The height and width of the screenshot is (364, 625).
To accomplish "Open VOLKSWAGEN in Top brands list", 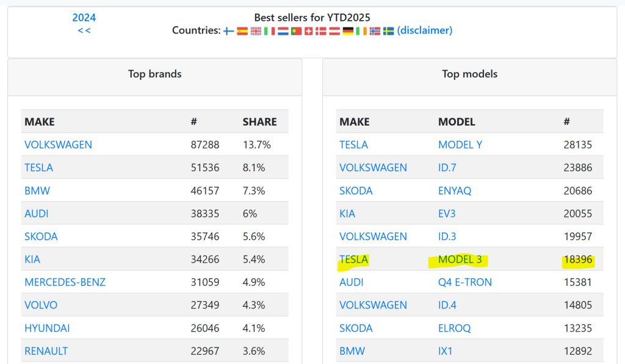I will coord(58,145).
